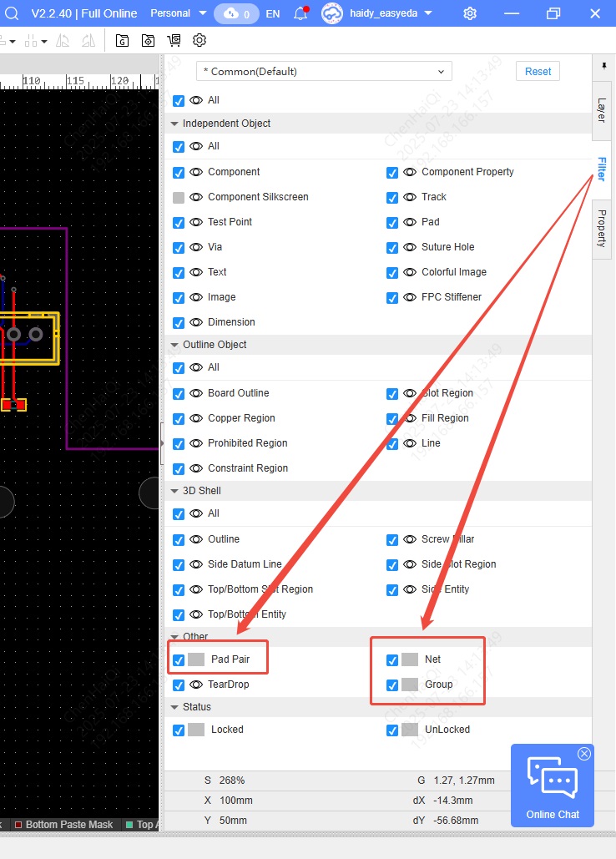
Task: Open the notification bell
Action: (x=300, y=13)
